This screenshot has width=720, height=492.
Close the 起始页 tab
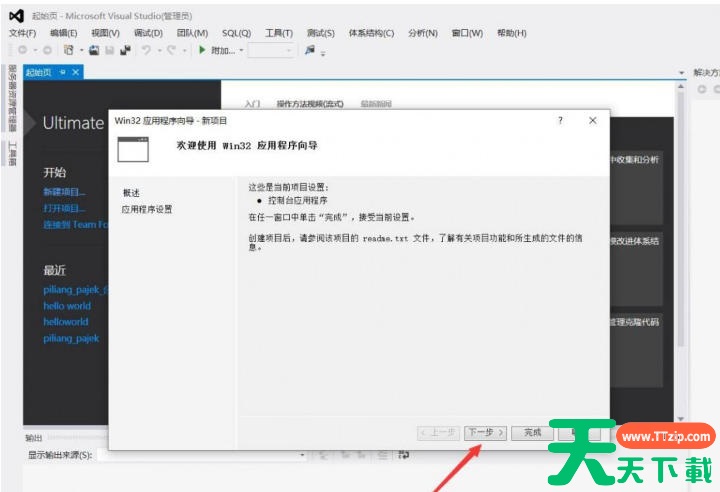tap(76, 72)
